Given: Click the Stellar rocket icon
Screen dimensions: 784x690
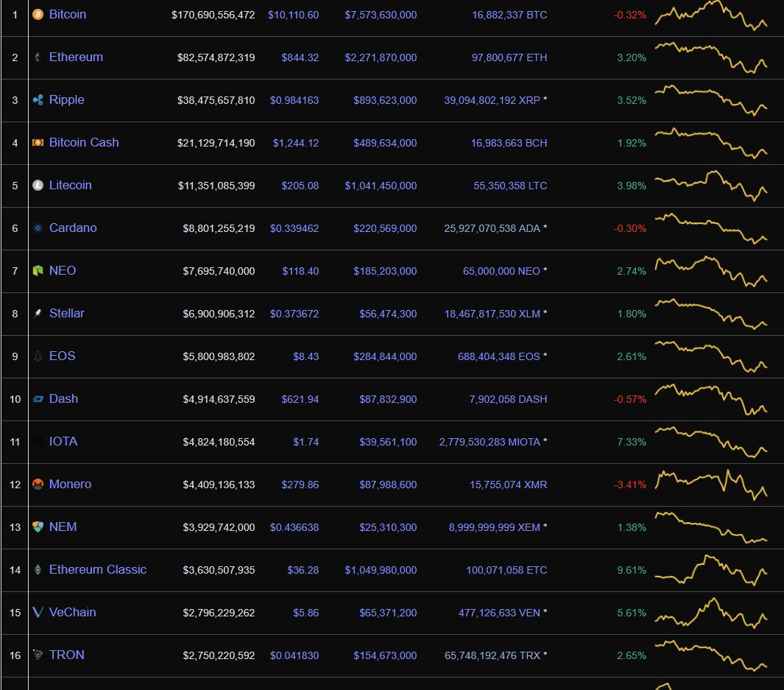Looking at the screenshot, I should (38, 314).
